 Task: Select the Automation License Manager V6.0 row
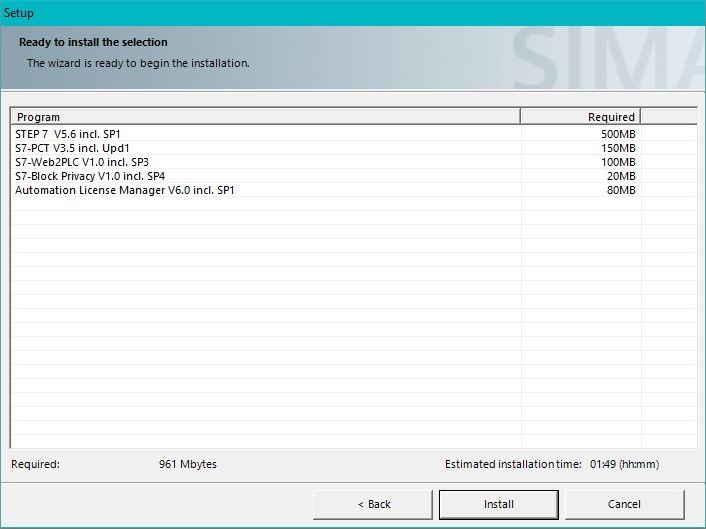pos(124,190)
